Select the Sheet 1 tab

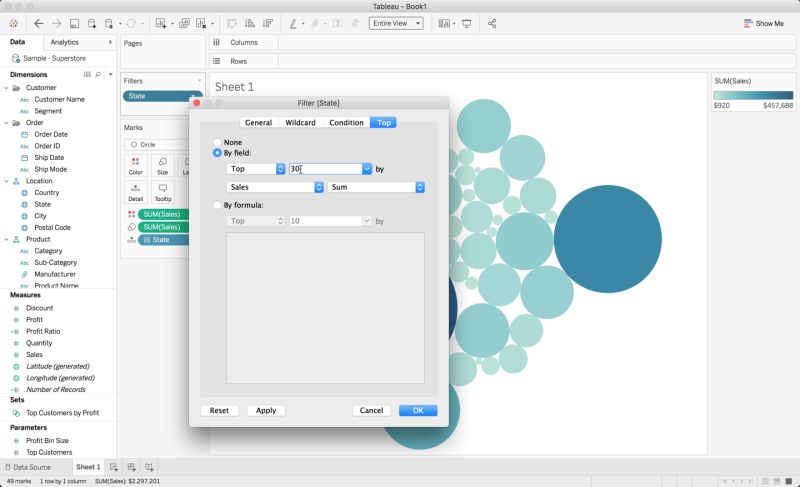coord(88,467)
